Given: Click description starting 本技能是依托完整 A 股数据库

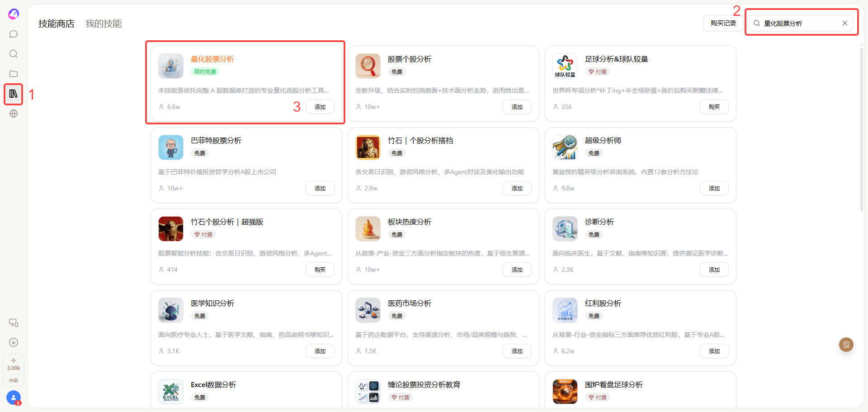Looking at the screenshot, I should pos(244,90).
